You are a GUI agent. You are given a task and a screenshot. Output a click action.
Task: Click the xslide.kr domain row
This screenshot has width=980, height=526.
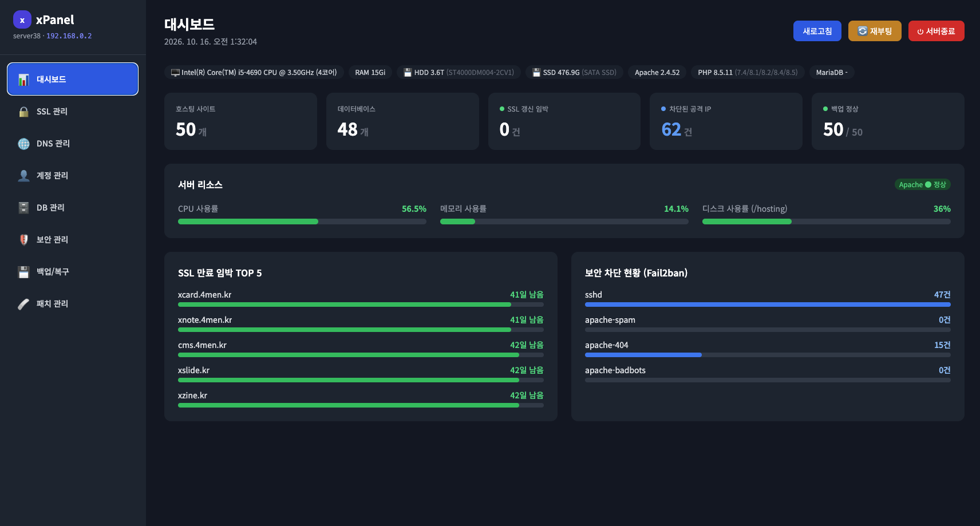click(361, 374)
